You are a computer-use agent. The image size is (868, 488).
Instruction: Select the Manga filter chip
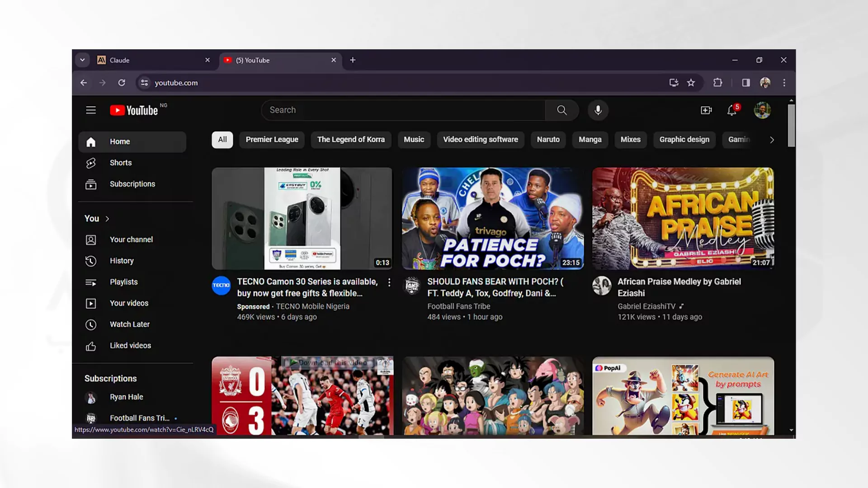pyautogui.click(x=590, y=140)
